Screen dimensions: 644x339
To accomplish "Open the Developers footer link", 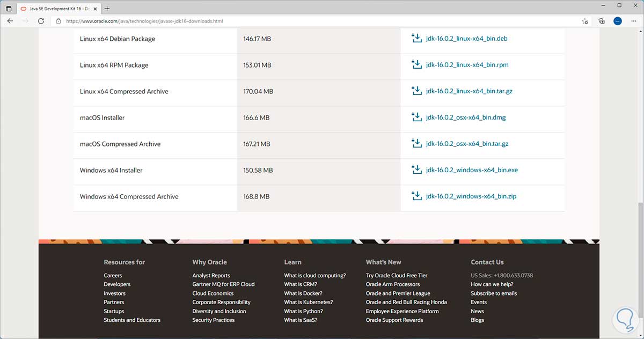I will pyautogui.click(x=117, y=284).
